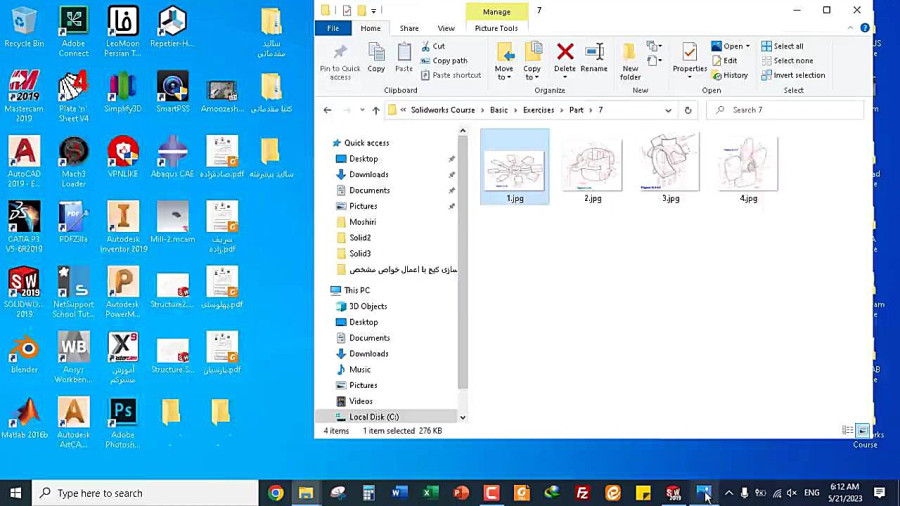The width and height of the screenshot is (900, 506).
Task: Open the File tab
Action: pos(333,28)
